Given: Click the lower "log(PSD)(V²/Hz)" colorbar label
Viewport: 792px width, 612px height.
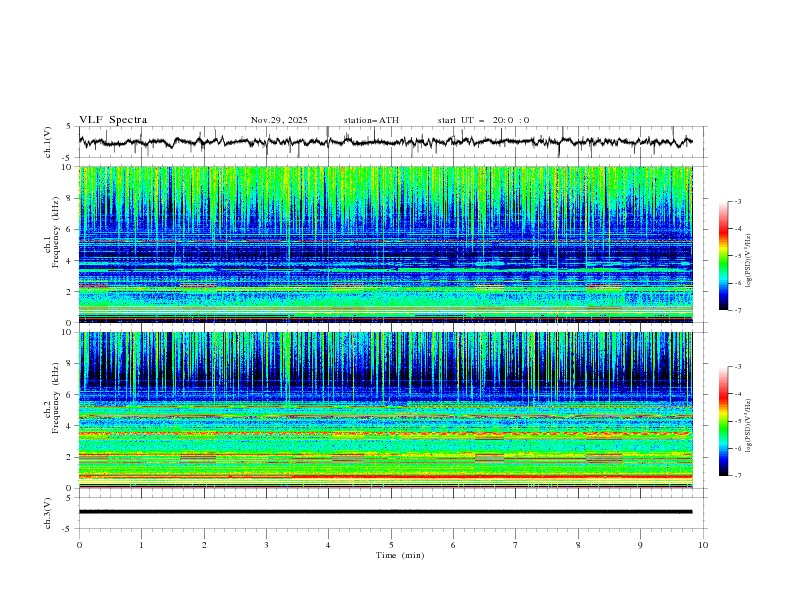Looking at the screenshot, I should pos(750,426).
